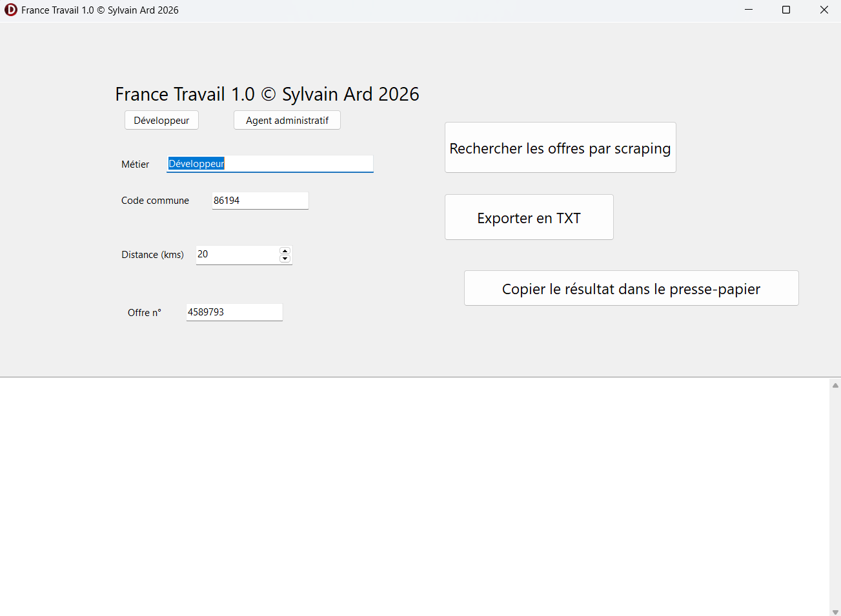
Task: Click the France Travail 1.0 heading
Action: 267,94
